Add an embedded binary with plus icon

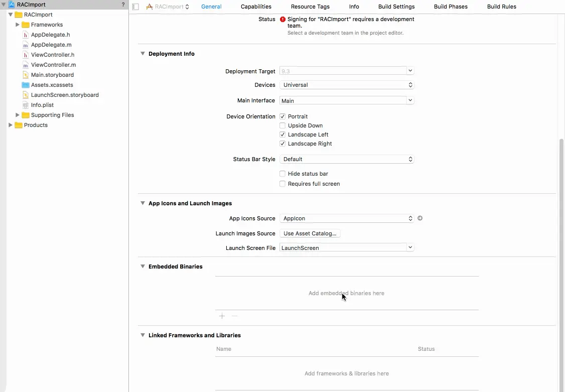[x=222, y=316]
